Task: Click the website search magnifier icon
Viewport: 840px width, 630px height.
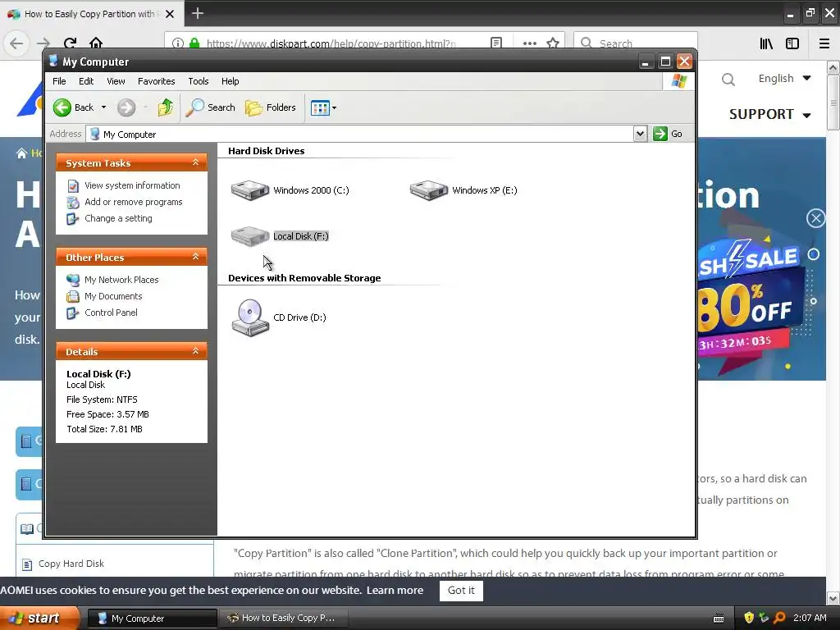Action: [x=728, y=80]
